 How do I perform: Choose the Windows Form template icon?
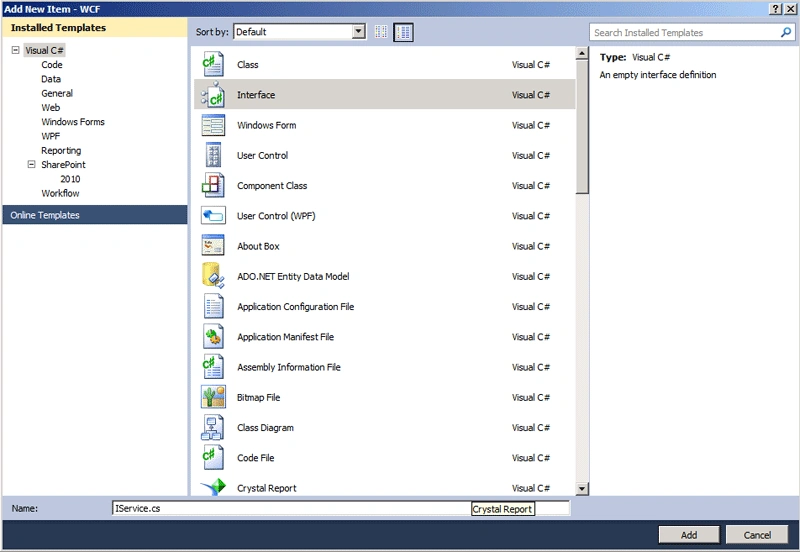coord(213,125)
